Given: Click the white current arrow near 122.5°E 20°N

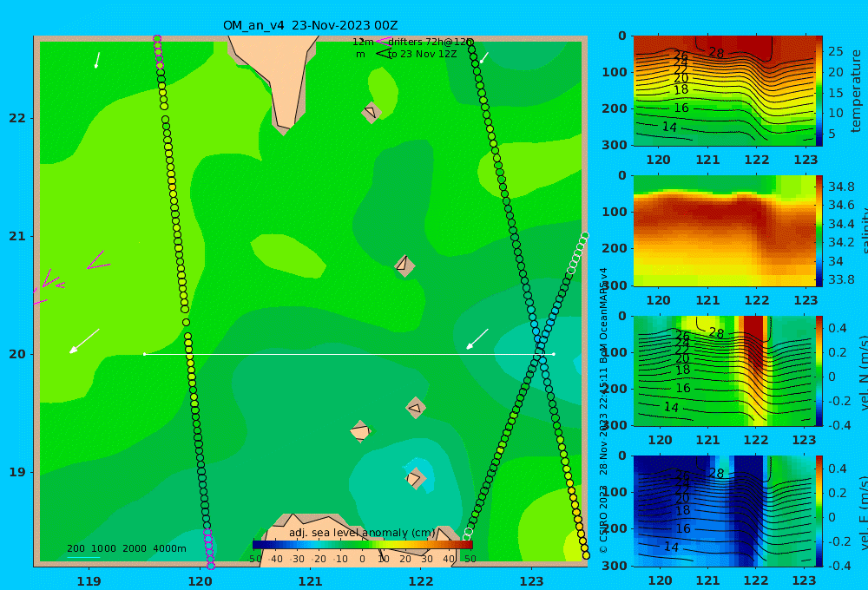Looking at the screenshot, I should tap(477, 338).
